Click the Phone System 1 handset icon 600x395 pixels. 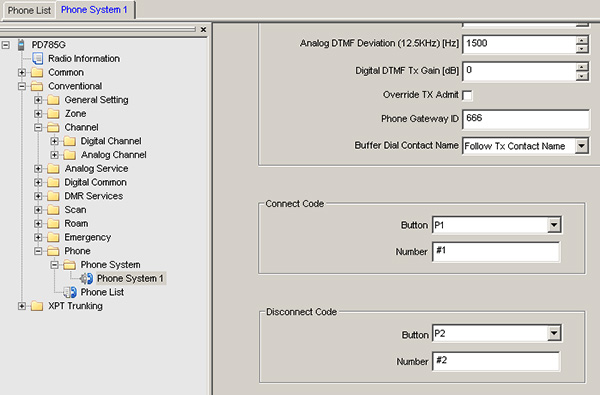click(x=86, y=279)
